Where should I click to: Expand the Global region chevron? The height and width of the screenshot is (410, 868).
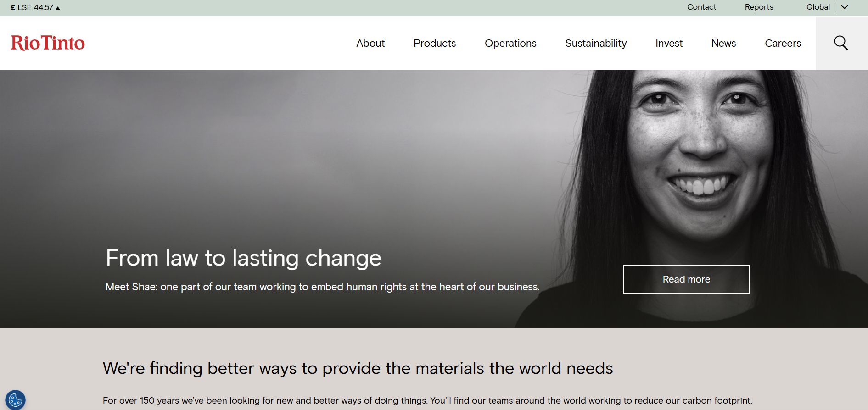click(x=844, y=7)
